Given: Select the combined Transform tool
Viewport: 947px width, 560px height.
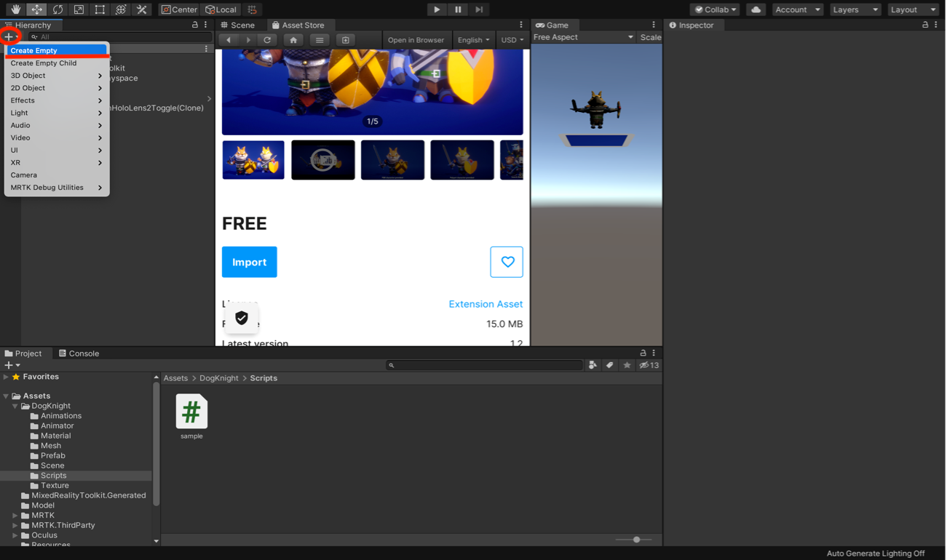Looking at the screenshot, I should [121, 9].
